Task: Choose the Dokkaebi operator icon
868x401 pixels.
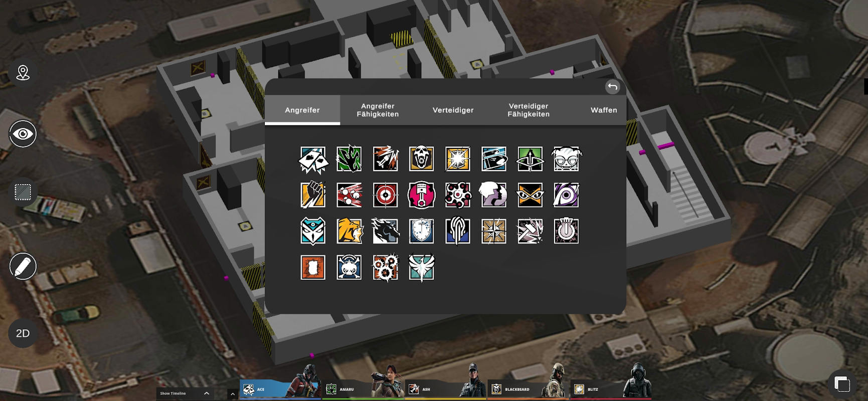Action: click(x=566, y=159)
